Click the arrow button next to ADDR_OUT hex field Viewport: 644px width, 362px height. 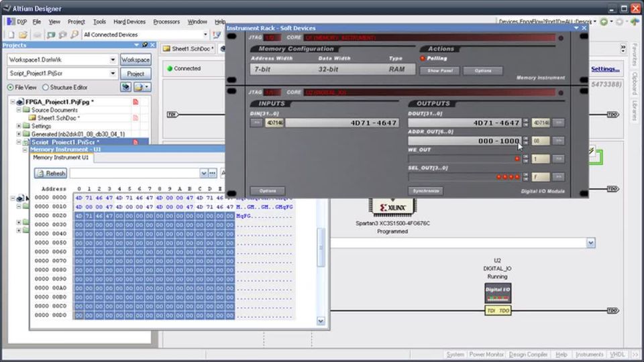click(x=558, y=140)
